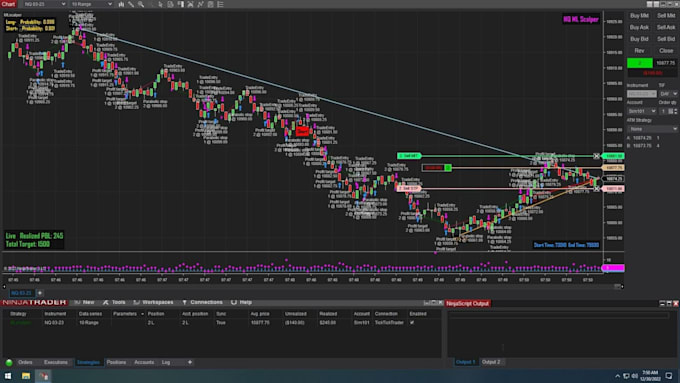Switch to the Accounts tab

[x=144, y=362]
